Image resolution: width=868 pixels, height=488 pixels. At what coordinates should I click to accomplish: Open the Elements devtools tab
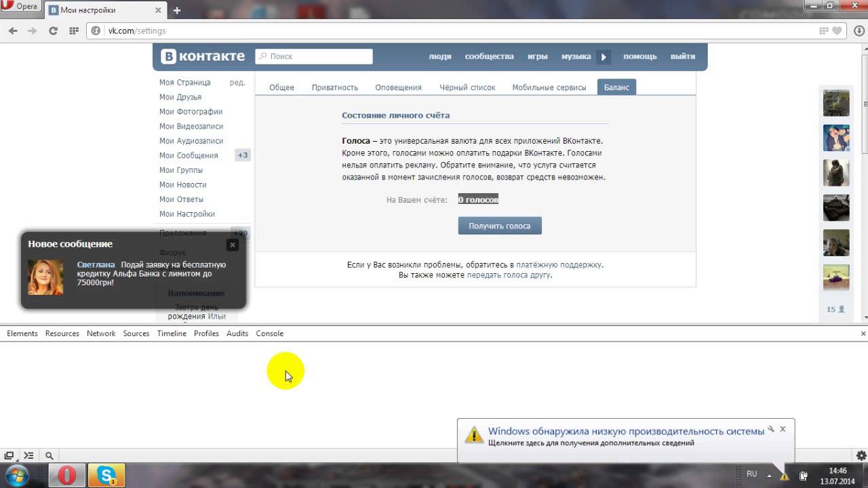(x=22, y=333)
